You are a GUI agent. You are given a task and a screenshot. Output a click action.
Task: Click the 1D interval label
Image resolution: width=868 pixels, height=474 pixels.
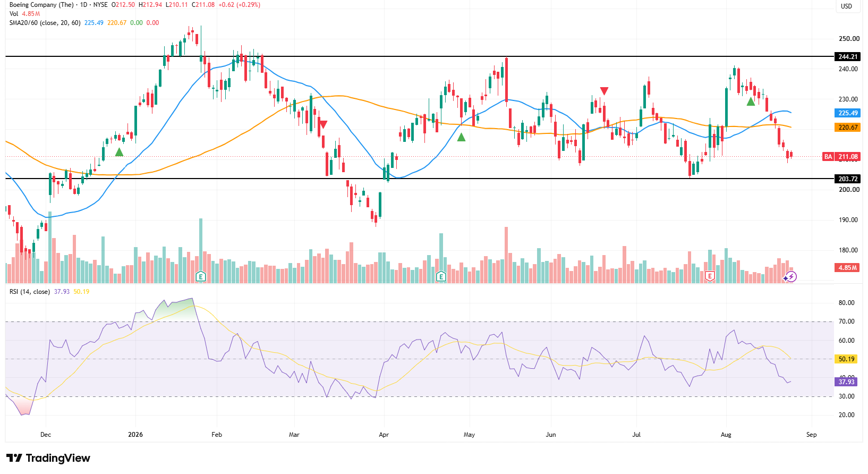click(83, 5)
